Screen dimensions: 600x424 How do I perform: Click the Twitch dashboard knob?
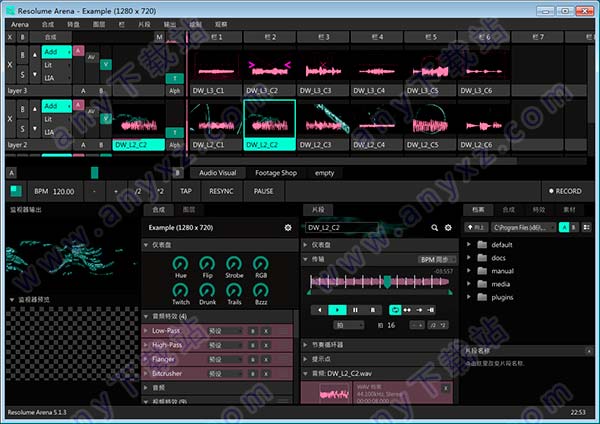click(180, 290)
